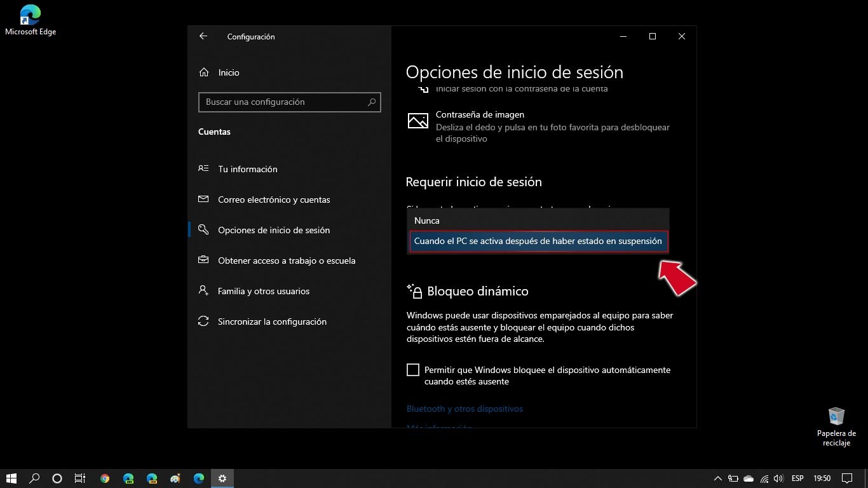The image size is (868, 488).
Task: Click the back arrow in Configuración
Action: click(x=203, y=36)
